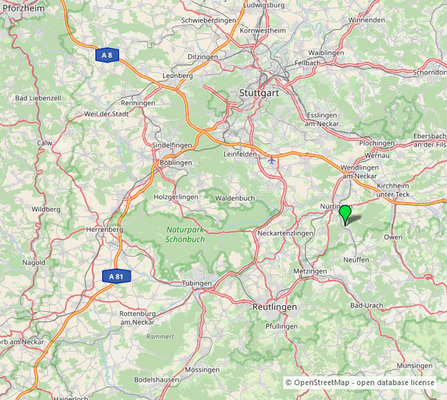Click the Ludwigsburg label

264,5
